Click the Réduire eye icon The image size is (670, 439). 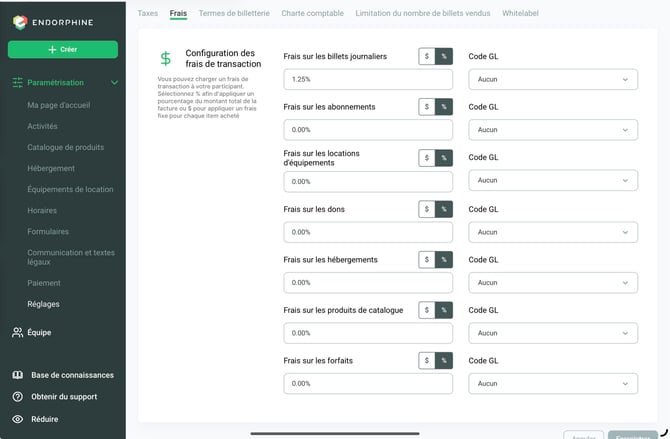(x=18, y=419)
